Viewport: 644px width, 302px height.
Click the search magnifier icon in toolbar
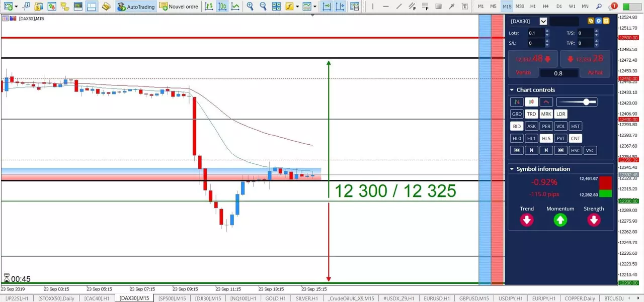tap(599, 7)
